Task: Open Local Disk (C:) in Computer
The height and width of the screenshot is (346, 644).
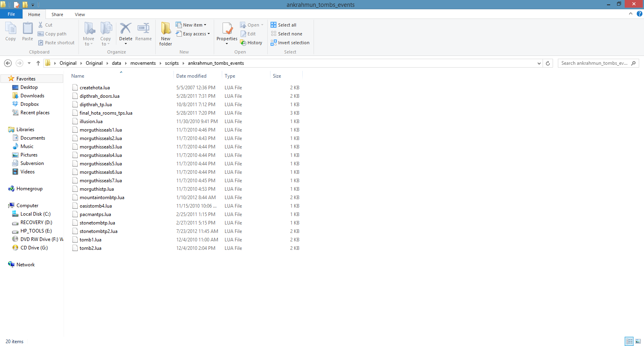Action: [35, 214]
